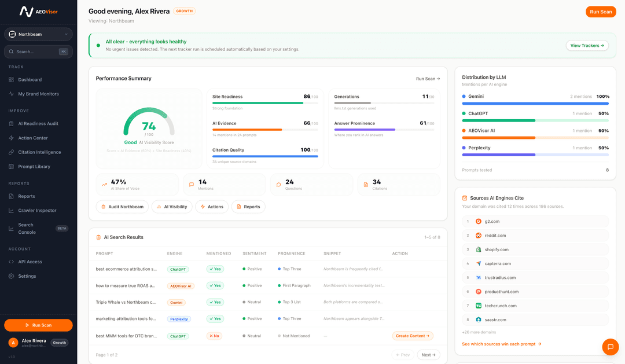Image resolution: width=625 pixels, height=364 pixels.
Task: Click the Gemini engine tag in results
Action: coord(176,303)
